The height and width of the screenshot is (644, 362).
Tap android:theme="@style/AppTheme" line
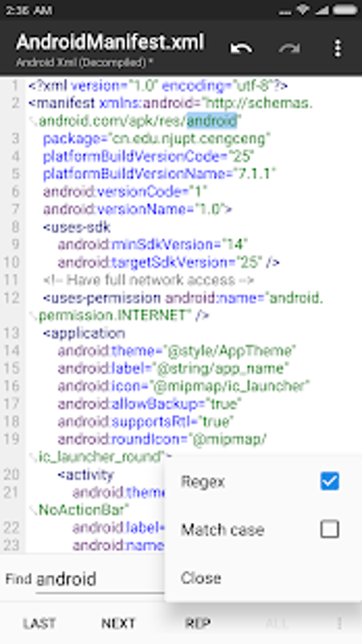[x=177, y=351]
